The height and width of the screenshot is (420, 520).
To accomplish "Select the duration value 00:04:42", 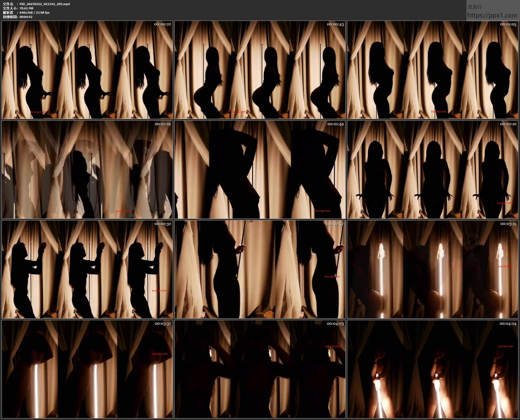I will pyautogui.click(x=26, y=17).
